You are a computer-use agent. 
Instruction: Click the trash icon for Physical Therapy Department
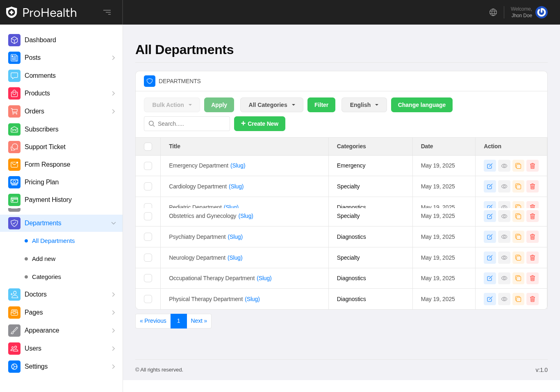tap(532, 299)
